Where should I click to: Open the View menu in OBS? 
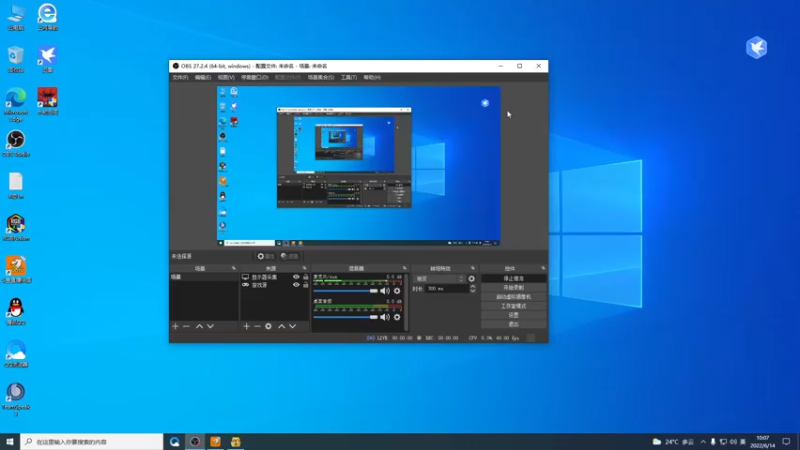point(226,78)
